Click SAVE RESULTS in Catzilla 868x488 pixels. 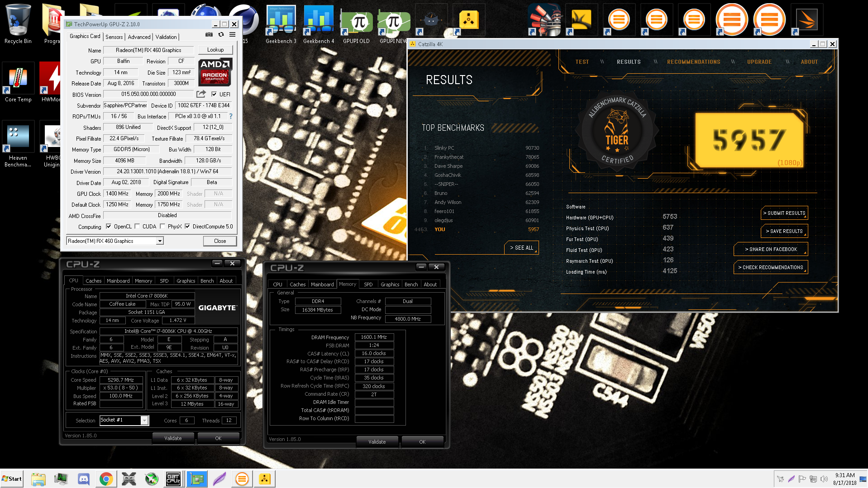coord(784,231)
